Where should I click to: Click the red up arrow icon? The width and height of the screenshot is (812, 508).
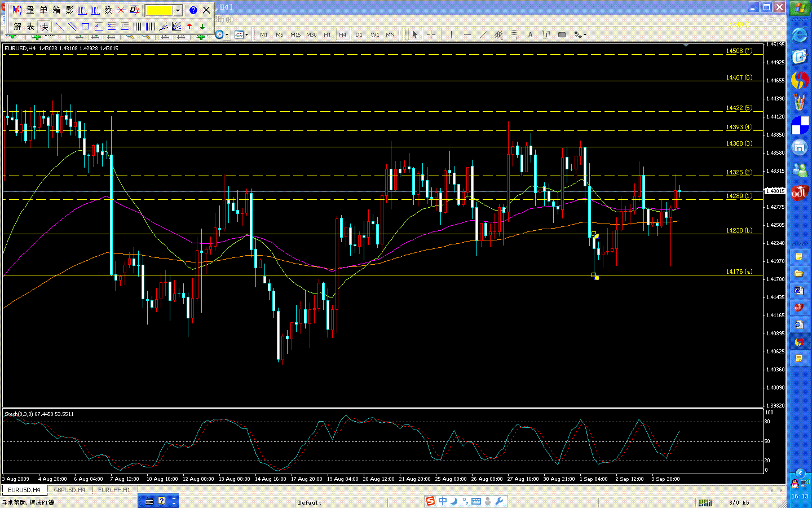coord(189,27)
